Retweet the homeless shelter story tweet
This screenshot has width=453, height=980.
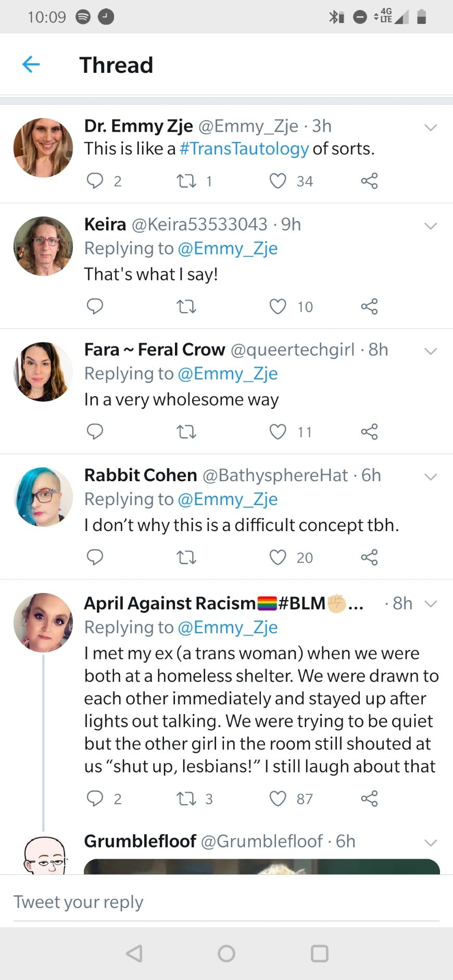click(x=186, y=798)
